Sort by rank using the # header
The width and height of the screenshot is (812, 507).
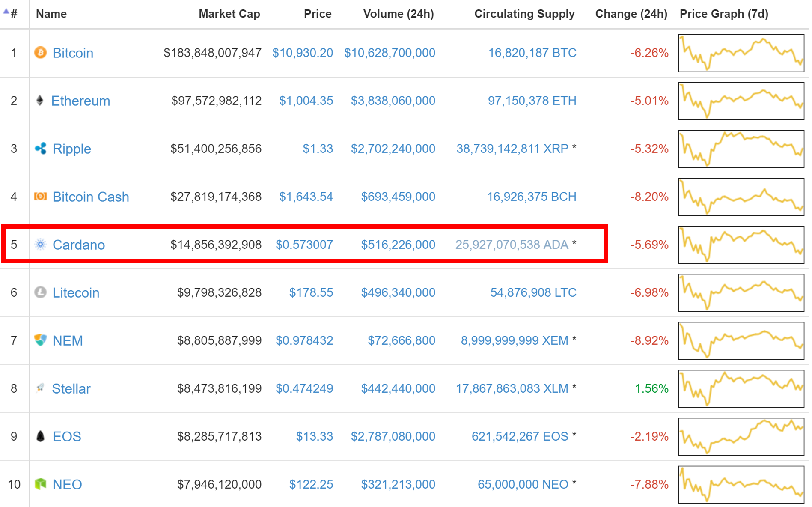point(14,14)
